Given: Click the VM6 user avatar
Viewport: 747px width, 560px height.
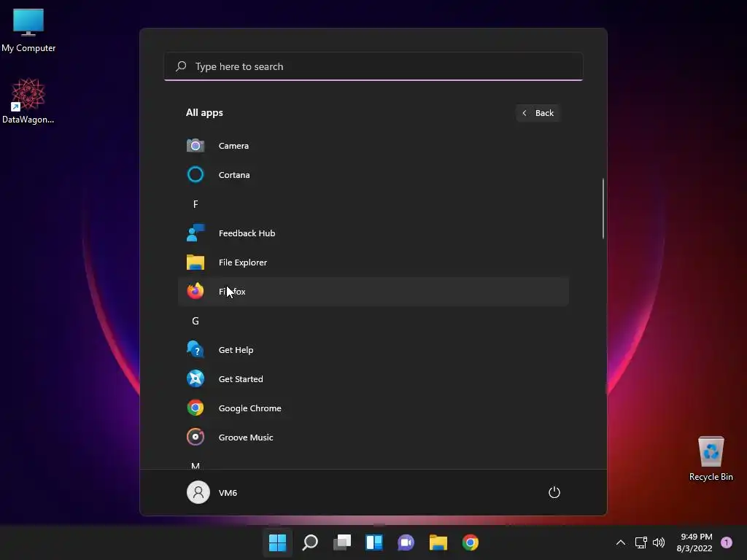Looking at the screenshot, I should click(x=198, y=492).
